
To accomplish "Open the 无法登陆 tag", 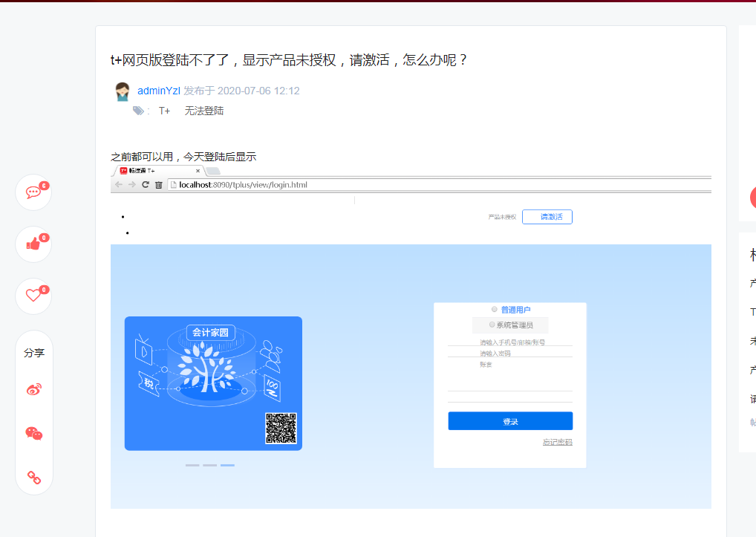I will [x=204, y=111].
